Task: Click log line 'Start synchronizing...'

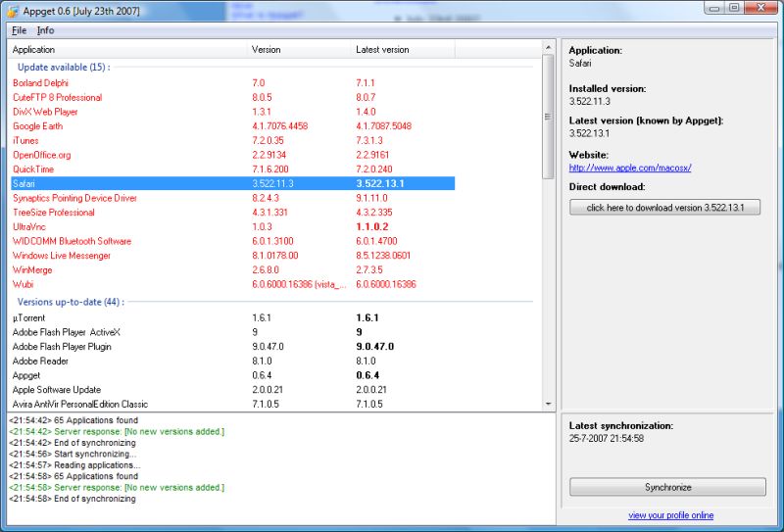Action: 73,454
